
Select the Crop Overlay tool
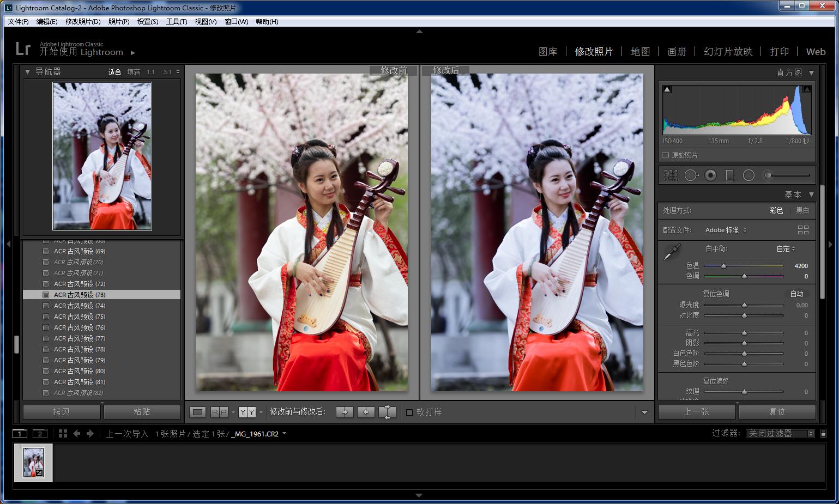click(671, 175)
